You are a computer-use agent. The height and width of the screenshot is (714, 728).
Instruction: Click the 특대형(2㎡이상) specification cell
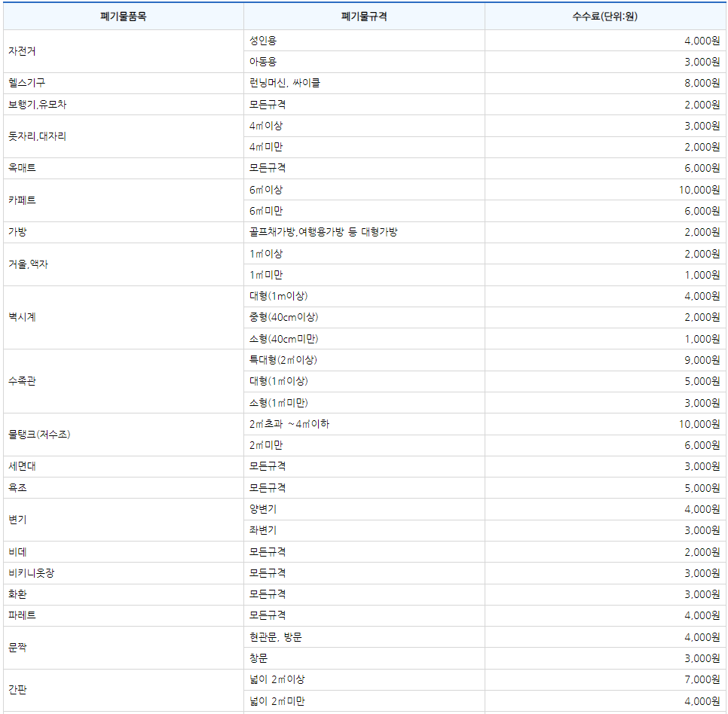[365, 360]
